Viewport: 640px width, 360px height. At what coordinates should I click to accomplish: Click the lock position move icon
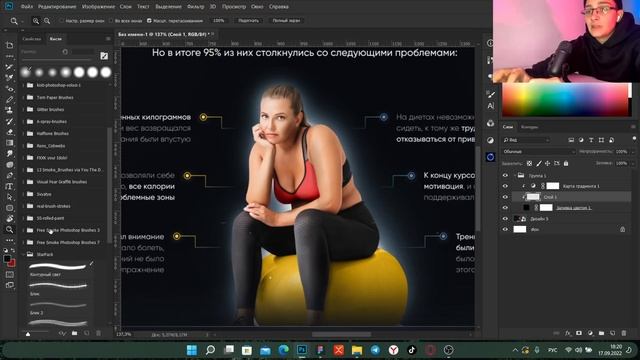(547, 163)
